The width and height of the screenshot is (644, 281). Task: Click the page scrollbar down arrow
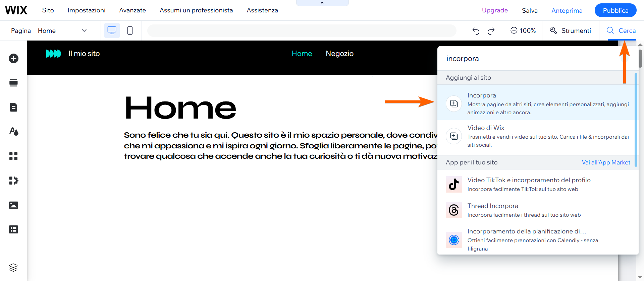point(640,277)
